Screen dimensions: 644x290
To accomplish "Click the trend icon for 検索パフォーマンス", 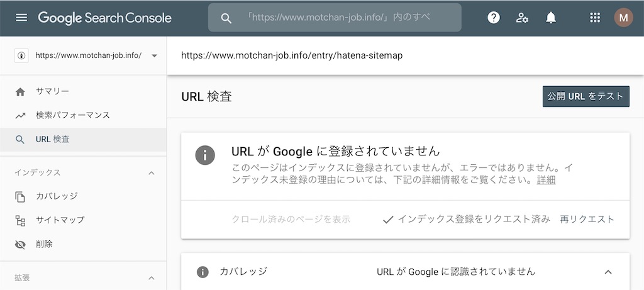I will tap(20, 115).
